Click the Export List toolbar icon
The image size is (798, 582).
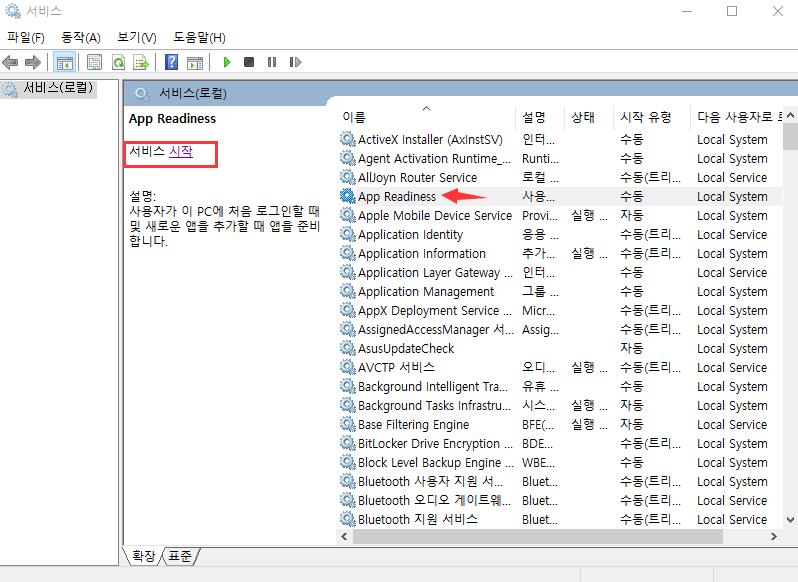point(141,63)
